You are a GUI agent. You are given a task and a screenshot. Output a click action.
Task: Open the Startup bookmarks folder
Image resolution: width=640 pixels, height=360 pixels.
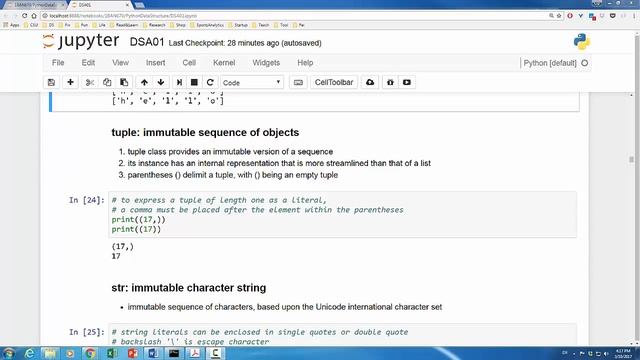point(238,25)
